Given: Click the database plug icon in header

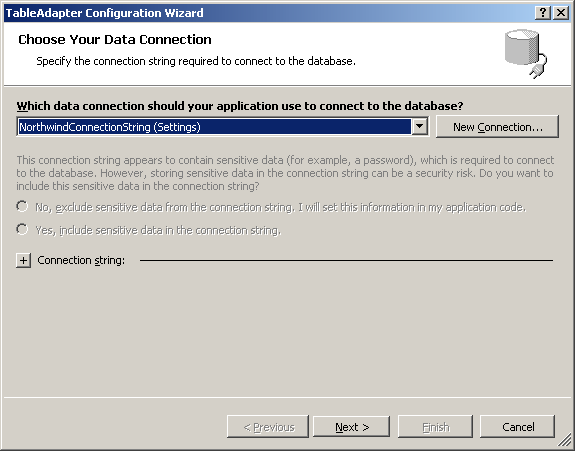Looking at the screenshot, I should point(525,54).
